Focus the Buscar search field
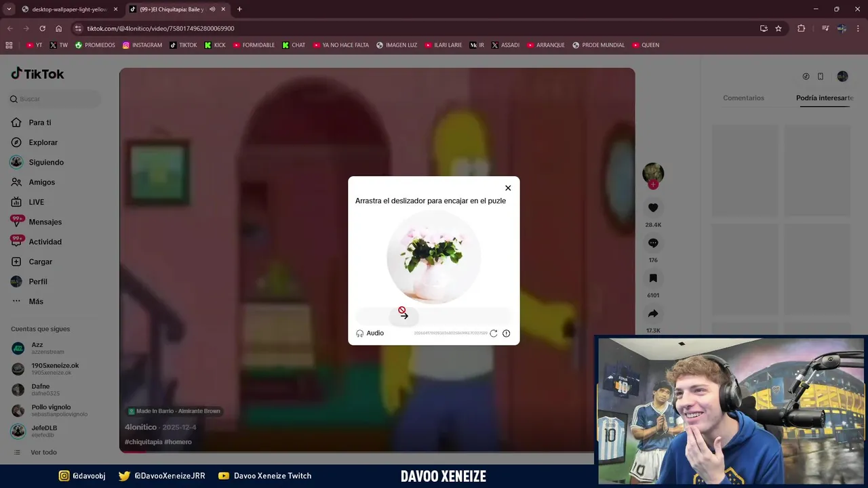The image size is (868, 488). [55, 99]
